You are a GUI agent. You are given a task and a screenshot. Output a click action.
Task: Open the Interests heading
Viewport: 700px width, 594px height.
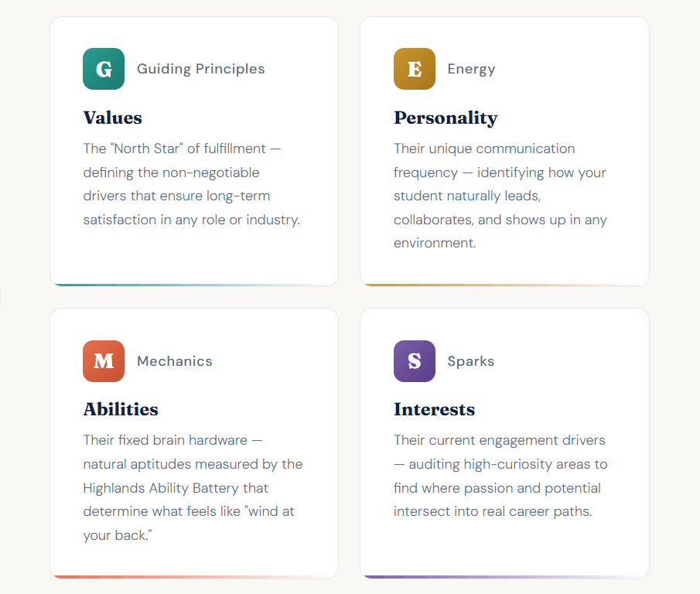point(434,409)
